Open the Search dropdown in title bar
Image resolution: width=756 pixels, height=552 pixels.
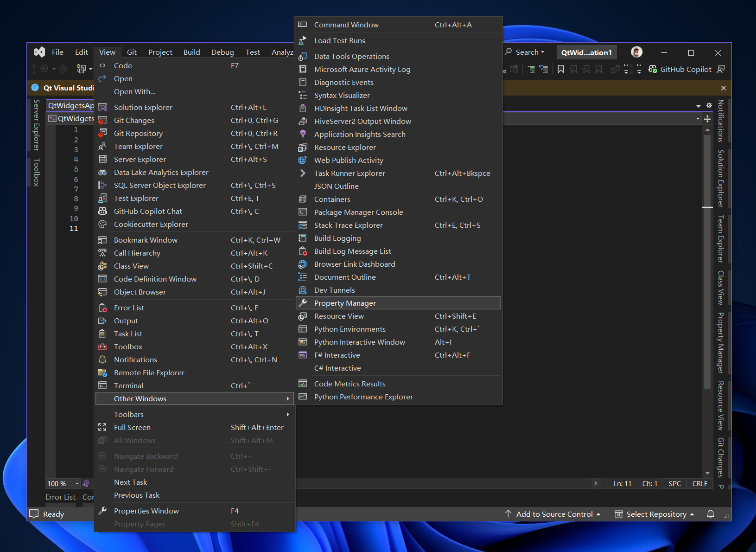point(525,52)
